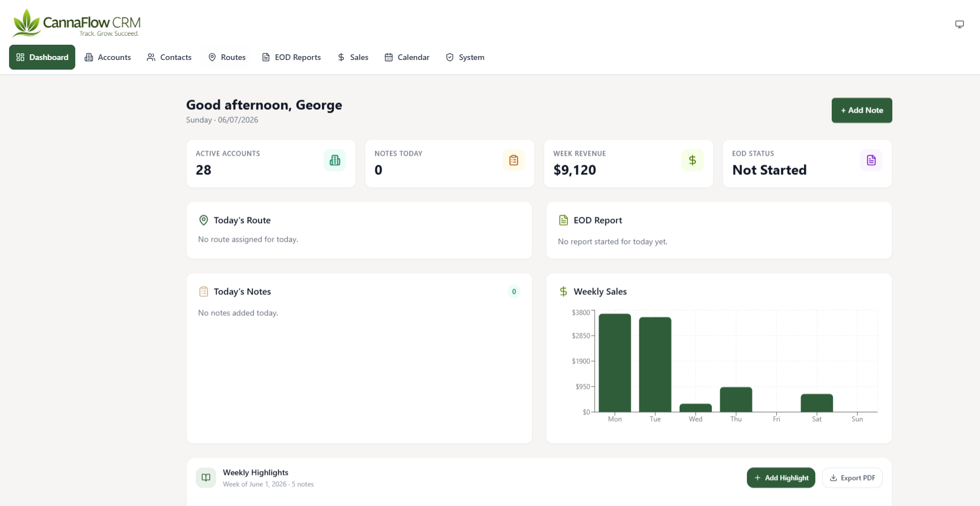Toggle the monitor theme icon at top right
Viewport: 980px width, 506px height.
959,24
